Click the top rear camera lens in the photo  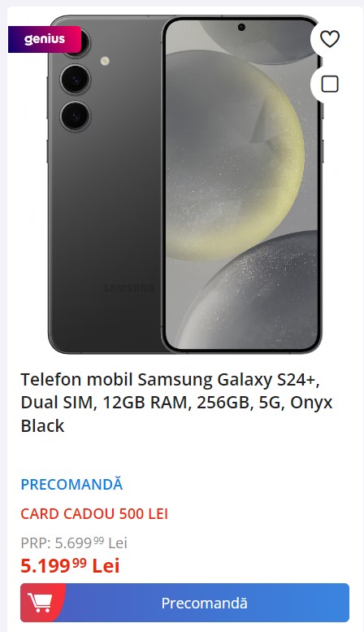point(85,42)
